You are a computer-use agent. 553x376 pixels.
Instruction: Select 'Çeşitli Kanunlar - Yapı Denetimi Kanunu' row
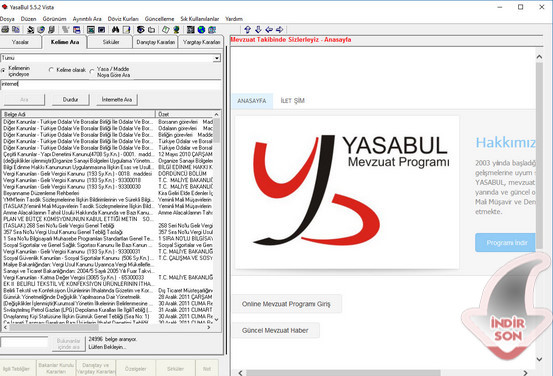[108, 154]
